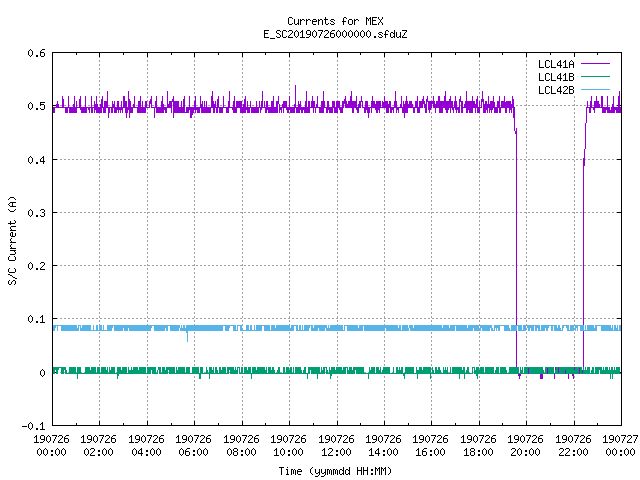Click the x-axis label "190726 12:00"
The height and width of the screenshot is (480, 640).
coord(336,446)
